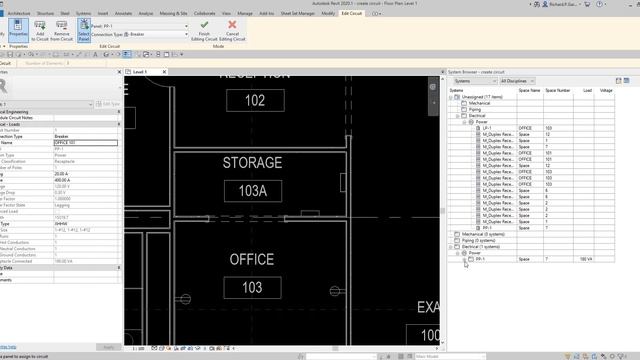Click the Properties help link
The image size is (640, 360).
point(8,347)
